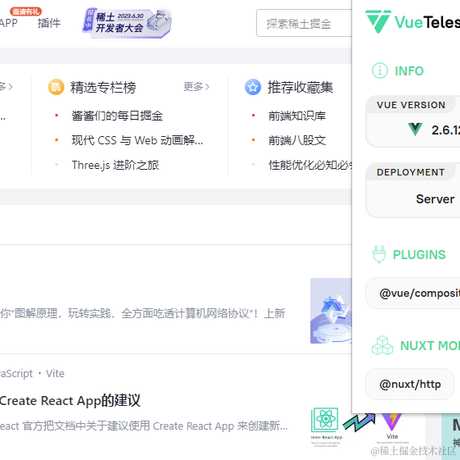Open 性能优化必知必会 collection
The height and width of the screenshot is (460, 460).
coord(310,165)
